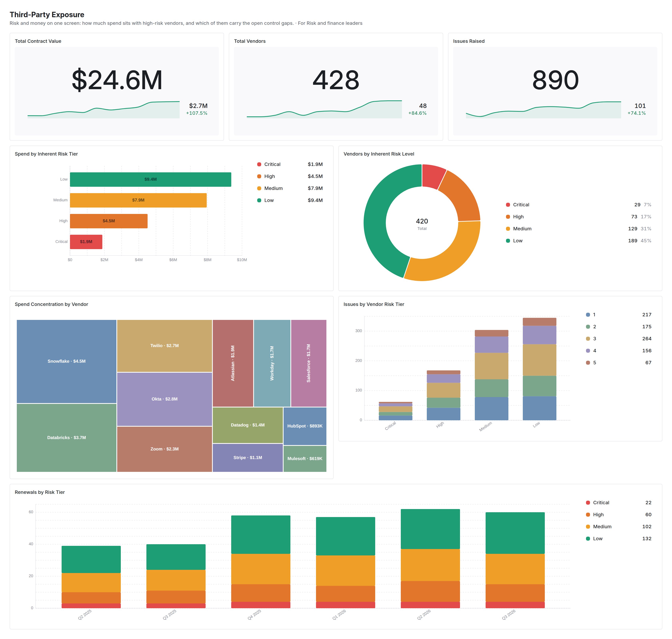Click the green Low segment of the Q2 2025 renewals bar
The width and height of the screenshot is (672, 639).
[x=91, y=560]
